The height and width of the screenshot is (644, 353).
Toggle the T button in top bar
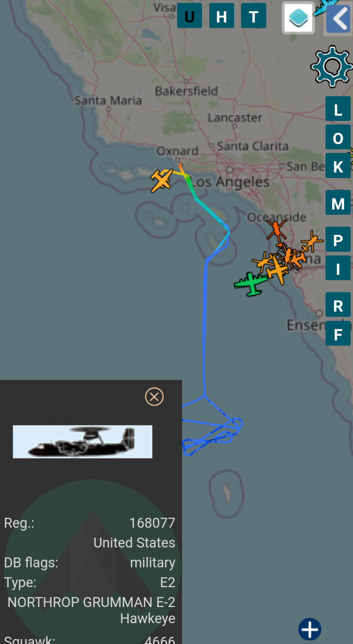253,16
